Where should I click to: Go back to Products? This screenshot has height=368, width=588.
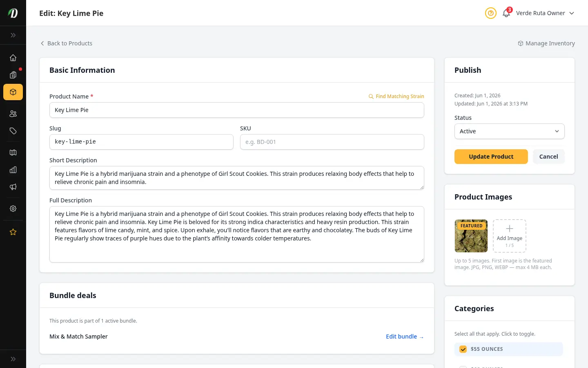66,43
